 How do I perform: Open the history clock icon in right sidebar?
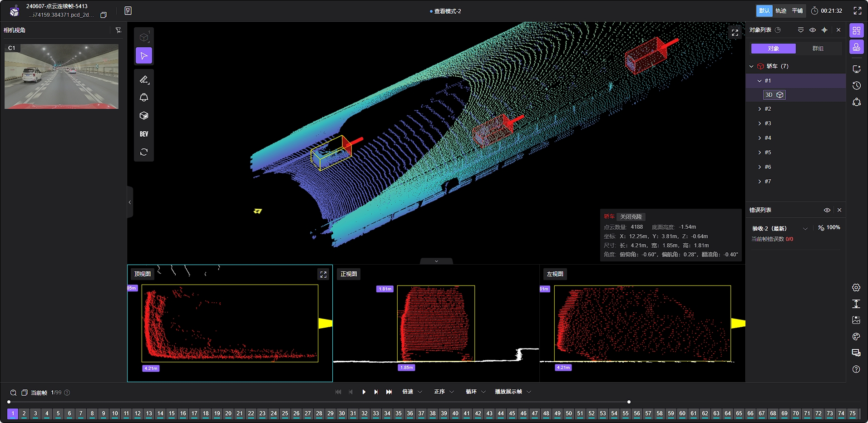857,86
